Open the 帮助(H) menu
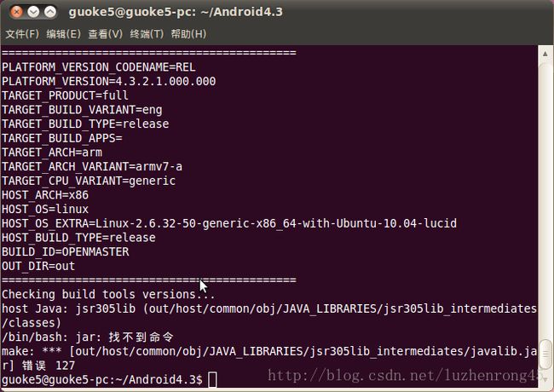554x392 pixels. coord(188,34)
